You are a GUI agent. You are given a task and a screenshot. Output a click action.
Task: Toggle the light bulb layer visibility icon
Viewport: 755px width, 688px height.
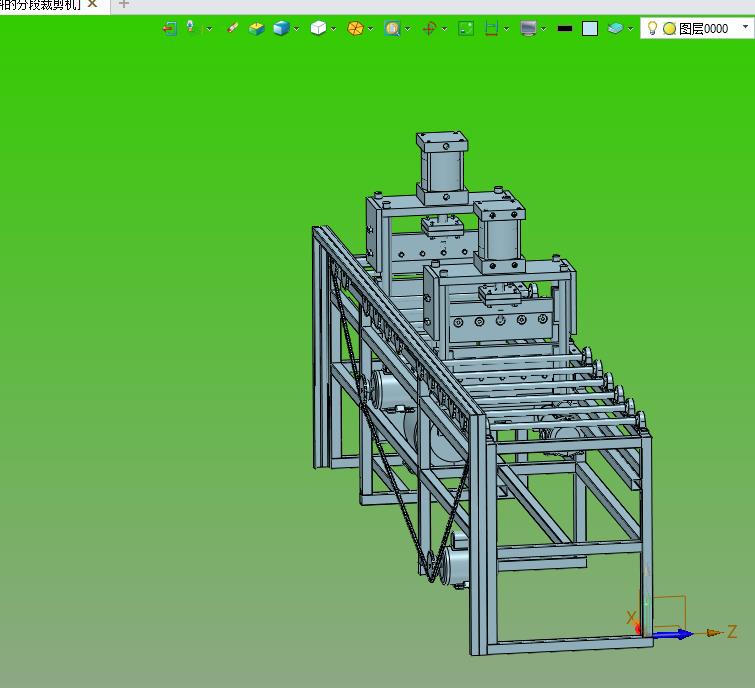(652, 28)
